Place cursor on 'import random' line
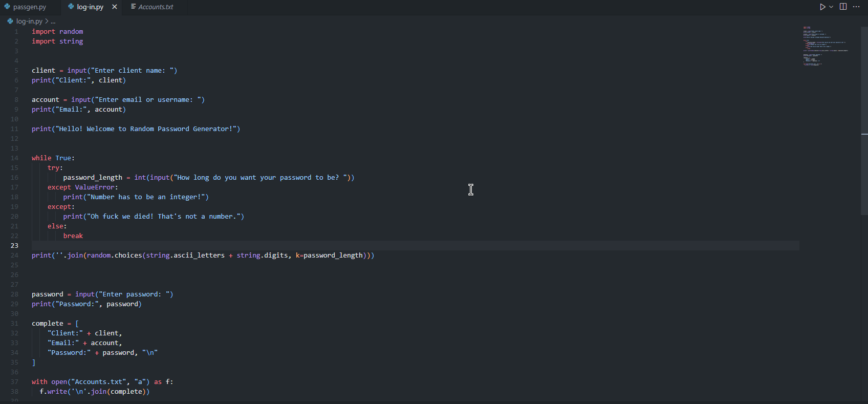This screenshot has height=404, width=868. [57, 32]
